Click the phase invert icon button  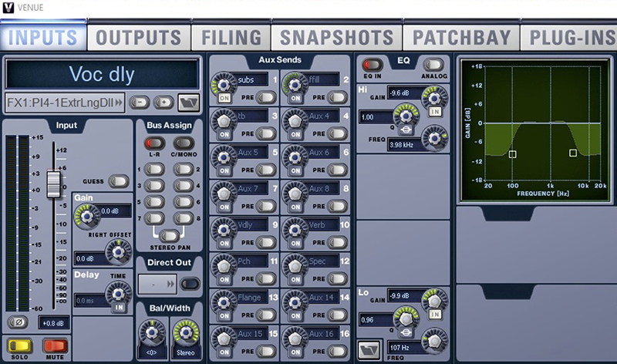point(18,322)
